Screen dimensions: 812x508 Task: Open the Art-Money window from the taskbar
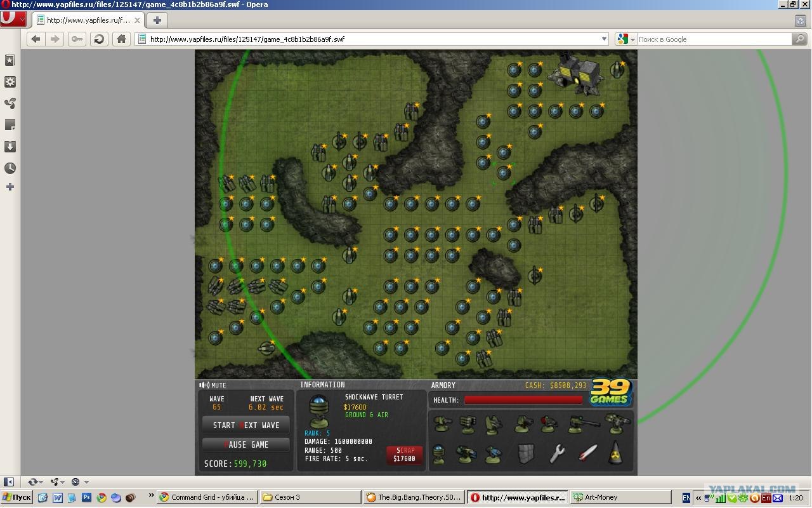click(620, 497)
